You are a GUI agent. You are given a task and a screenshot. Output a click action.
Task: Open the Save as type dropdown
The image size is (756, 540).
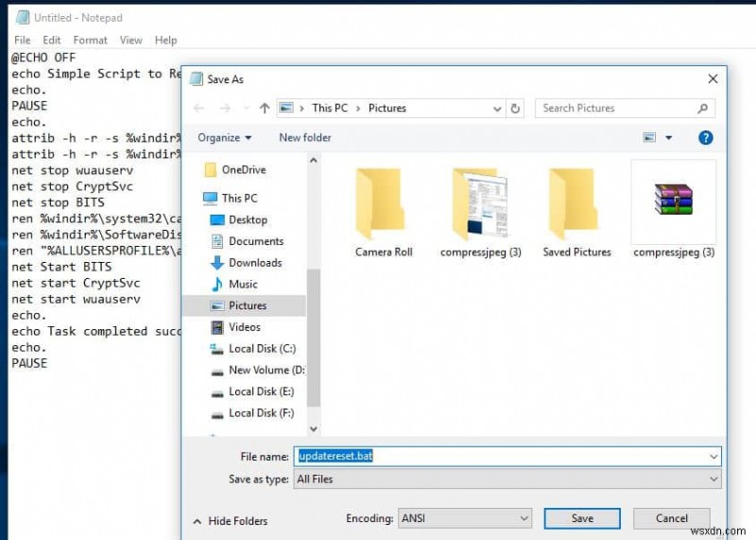507,479
